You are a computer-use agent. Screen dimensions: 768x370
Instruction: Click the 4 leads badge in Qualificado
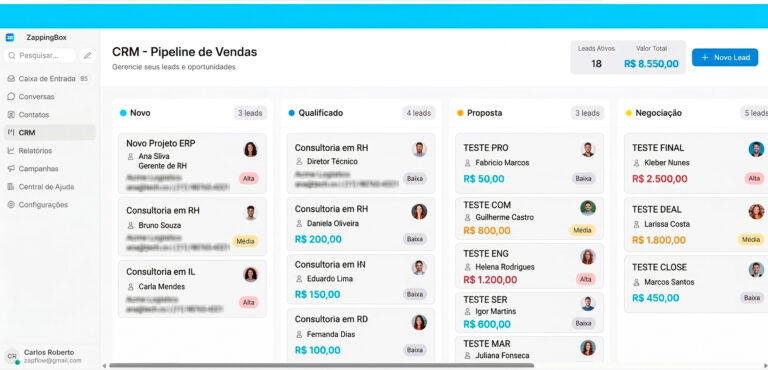(419, 113)
